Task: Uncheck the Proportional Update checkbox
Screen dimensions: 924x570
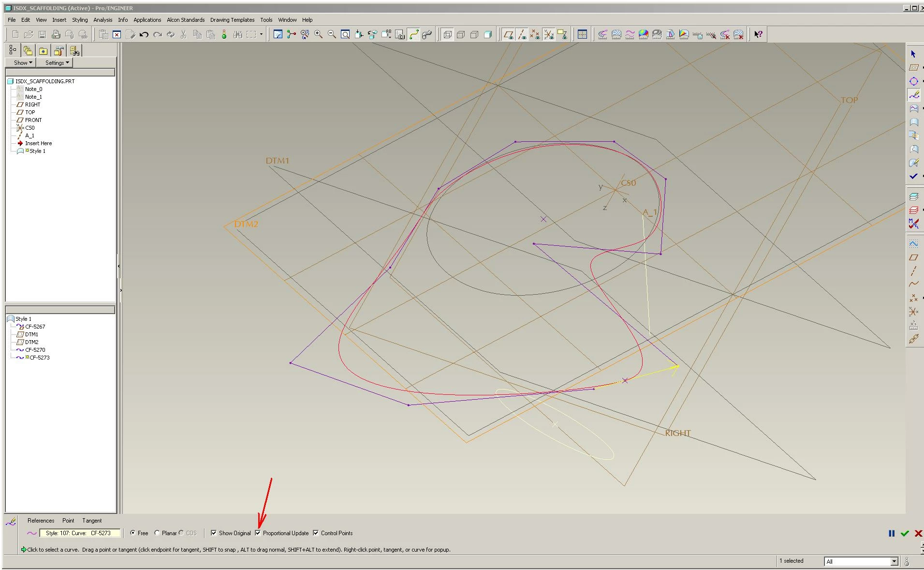Action: tap(258, 533)
